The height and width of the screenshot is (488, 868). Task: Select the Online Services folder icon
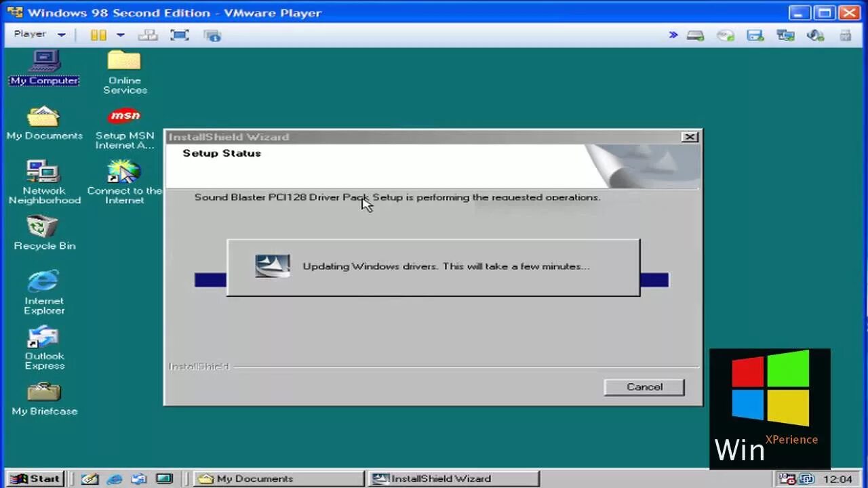pyautogui.click(x=125, y=71)
